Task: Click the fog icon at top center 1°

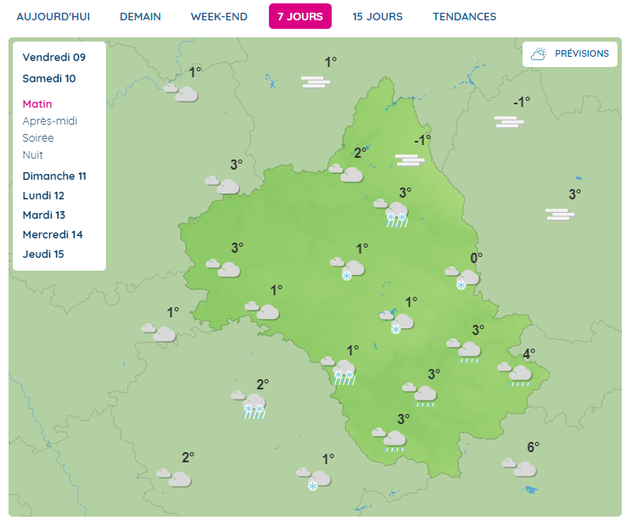Action: coord(316,82)
